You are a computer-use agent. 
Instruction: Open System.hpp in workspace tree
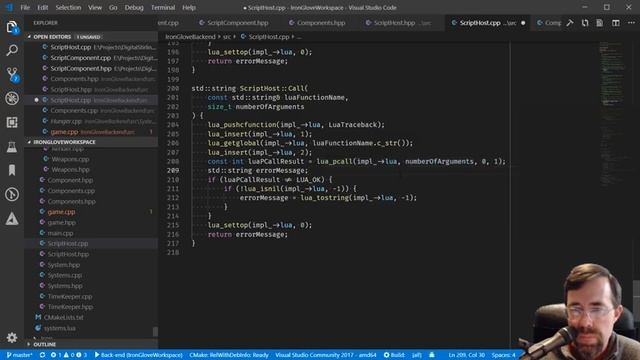point(91,264)
